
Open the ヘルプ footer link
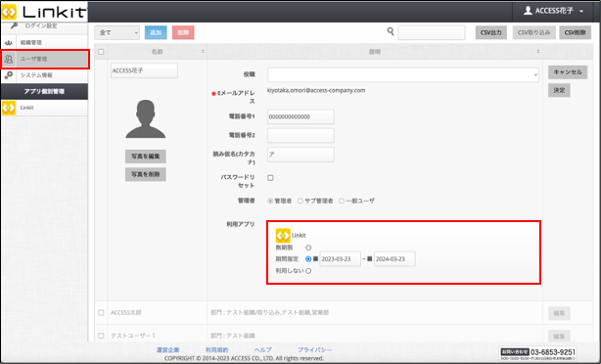pyautogui.click(x=263, y=350)
